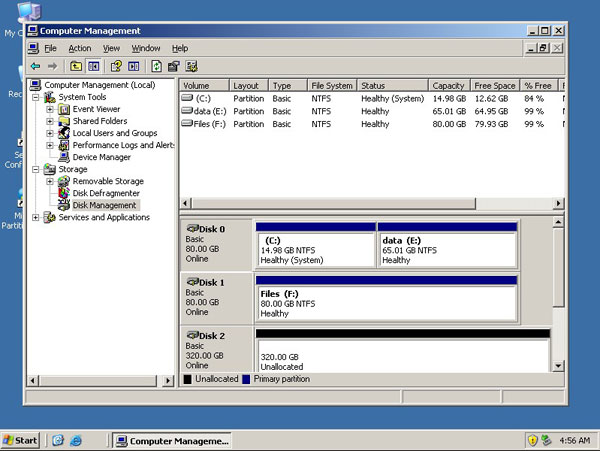Image resolution: width=600 pixels, height=451 pixels.
Task: Click the tree pane right scroll arrow
Action: coord(168,381)
